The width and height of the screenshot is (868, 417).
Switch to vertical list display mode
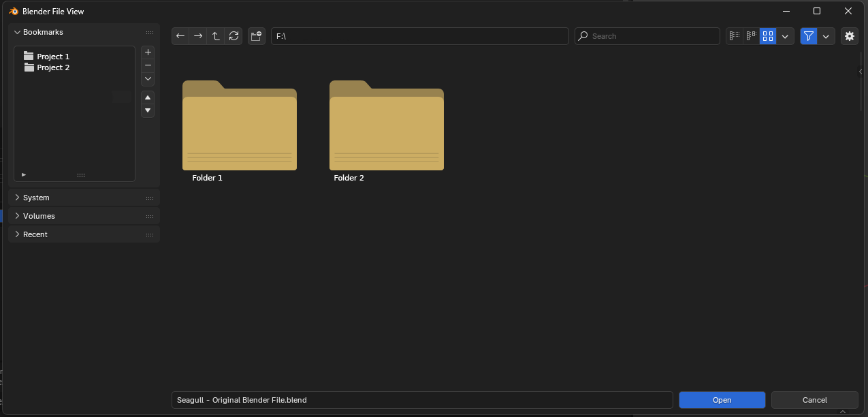734,36
